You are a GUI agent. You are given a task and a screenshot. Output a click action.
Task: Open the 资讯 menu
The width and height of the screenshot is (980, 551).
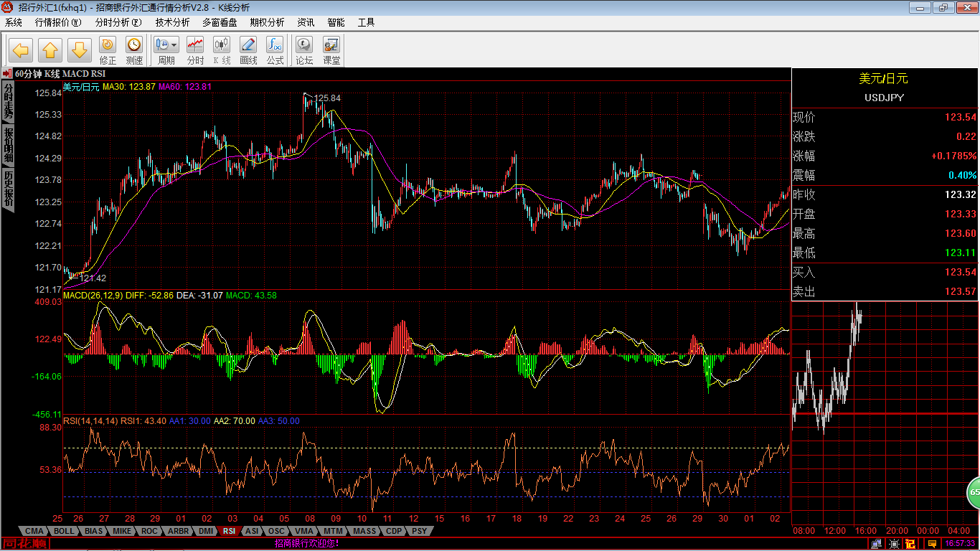(x=306, y=22)
